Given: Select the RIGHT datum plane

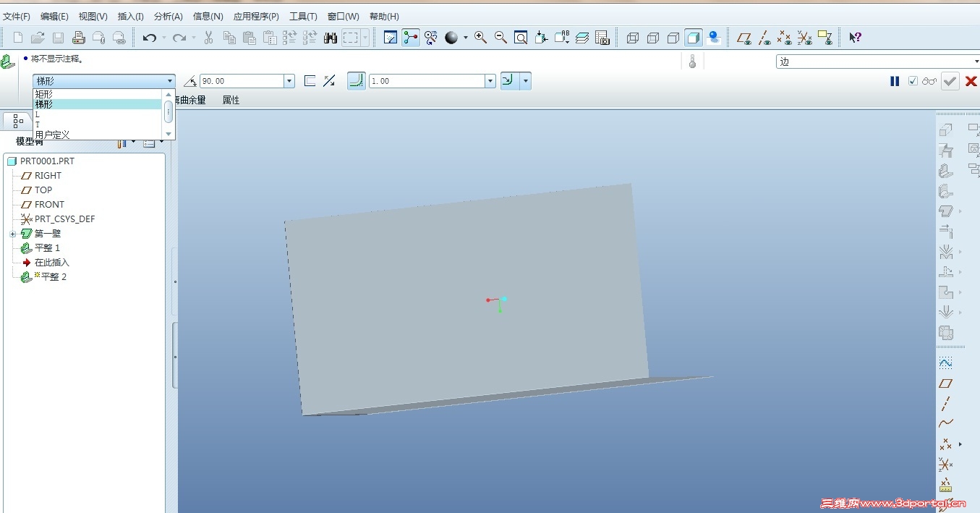Looking at the screenshot, I should point(48,176).
